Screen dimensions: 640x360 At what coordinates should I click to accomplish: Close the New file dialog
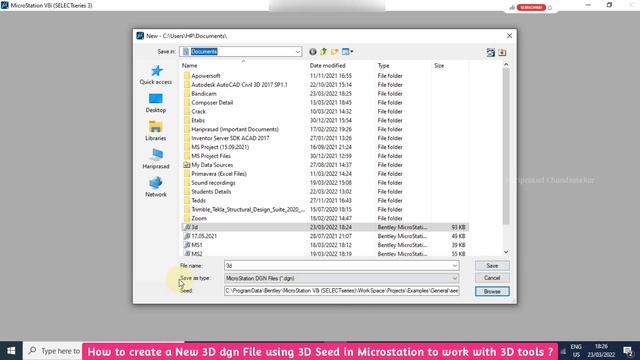(x=509, y=36)
